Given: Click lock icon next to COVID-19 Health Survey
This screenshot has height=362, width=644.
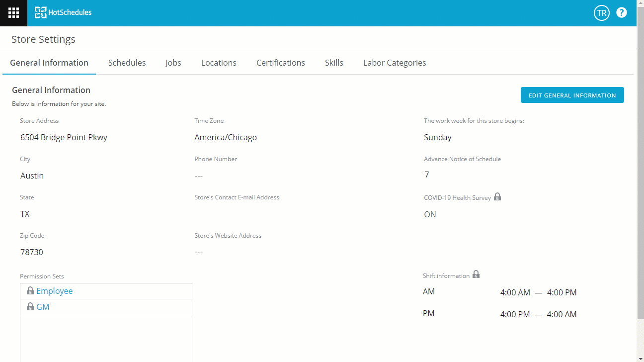Looking at the screenshot, I should tap(497, 197).
